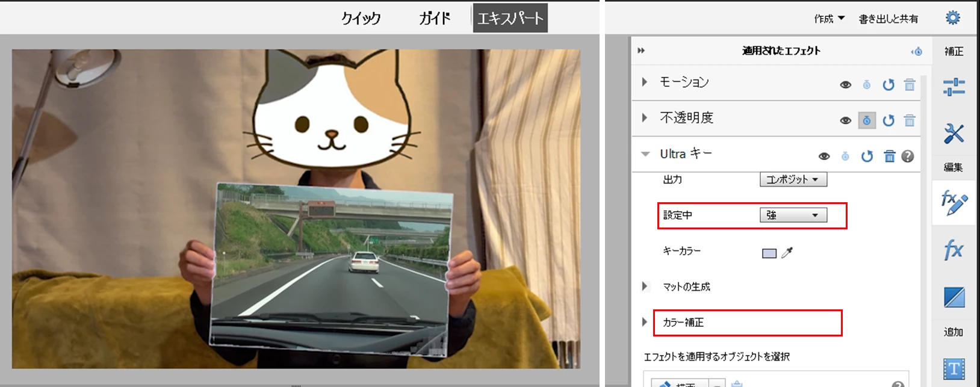Hide the 不透明度 effect with eye icon
Viewport: 980px width, 387px height.
tap(845, 120)
